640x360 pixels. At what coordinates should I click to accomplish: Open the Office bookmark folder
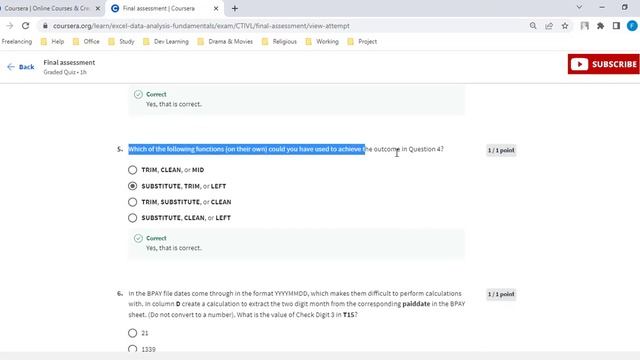coord(86,42)
